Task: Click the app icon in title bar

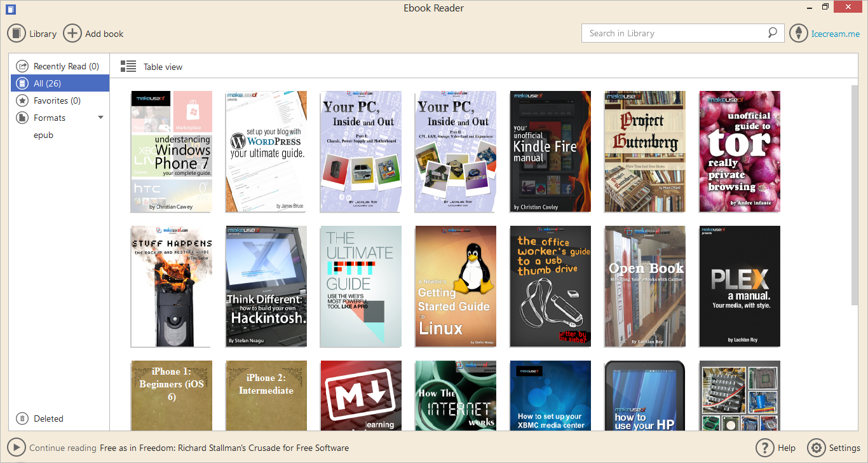Action: coord(10,9)
